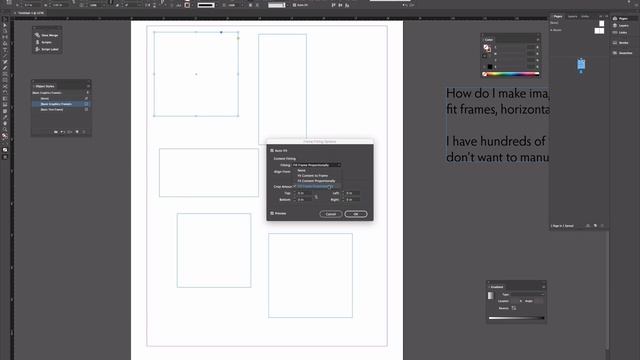Open Pages from the right dock
Viewport: 640px width, 360px height.
[620, 18]
